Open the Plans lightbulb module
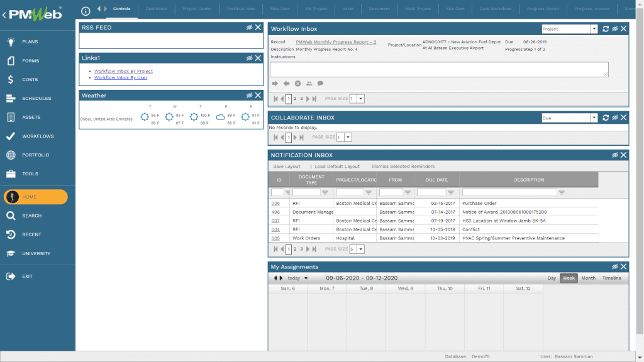The image size is (644, 362). pyautogui.click(x=30, y=42)
